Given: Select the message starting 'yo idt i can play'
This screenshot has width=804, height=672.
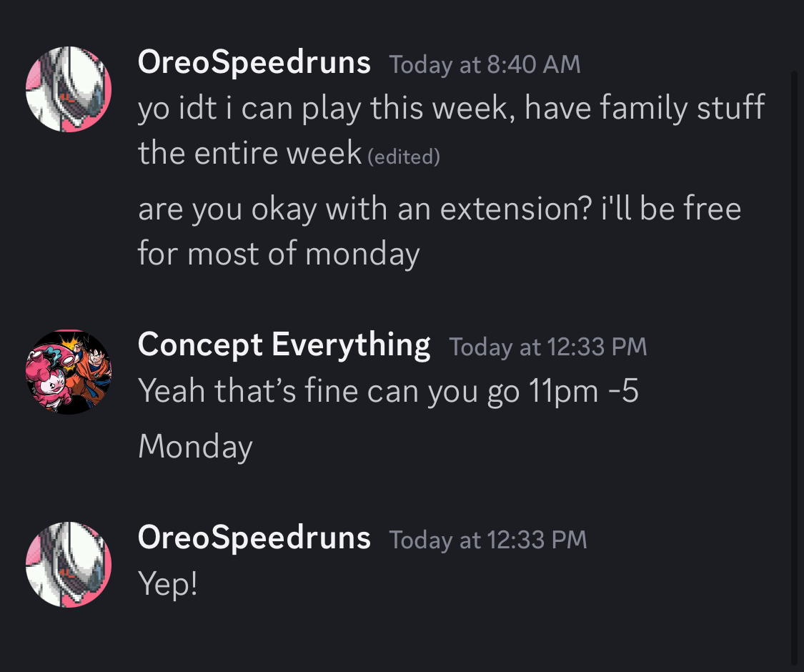Looking at the screenshot, I should (x=451, y=130).
